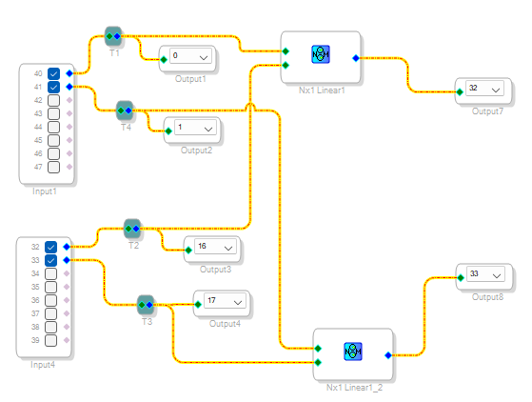Image resolution: width=532 pixels, height=402 pixels.
Task: Click the Nx1 Linear1 label
Action: (x=322, y=90)
